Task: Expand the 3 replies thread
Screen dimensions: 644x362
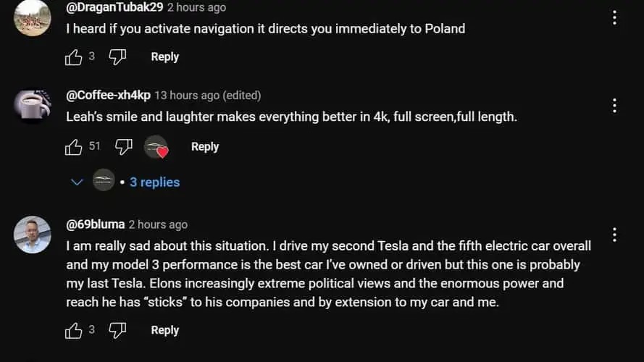Action: click(x=154, y=182)
